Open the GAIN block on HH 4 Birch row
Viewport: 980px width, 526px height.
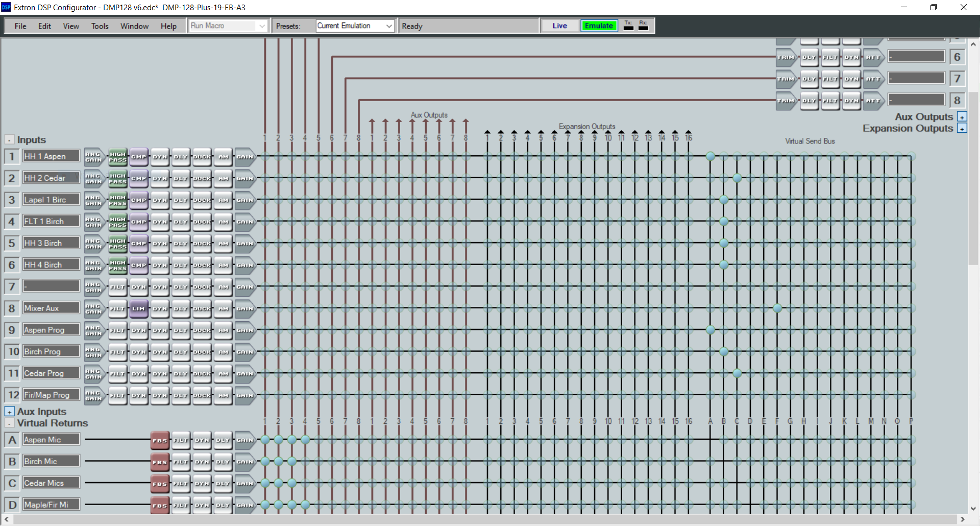(x=245, y=265)
